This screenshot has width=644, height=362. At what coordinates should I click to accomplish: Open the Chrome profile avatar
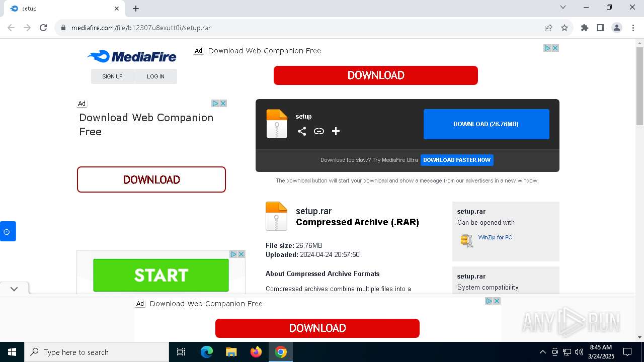point(617,28)
